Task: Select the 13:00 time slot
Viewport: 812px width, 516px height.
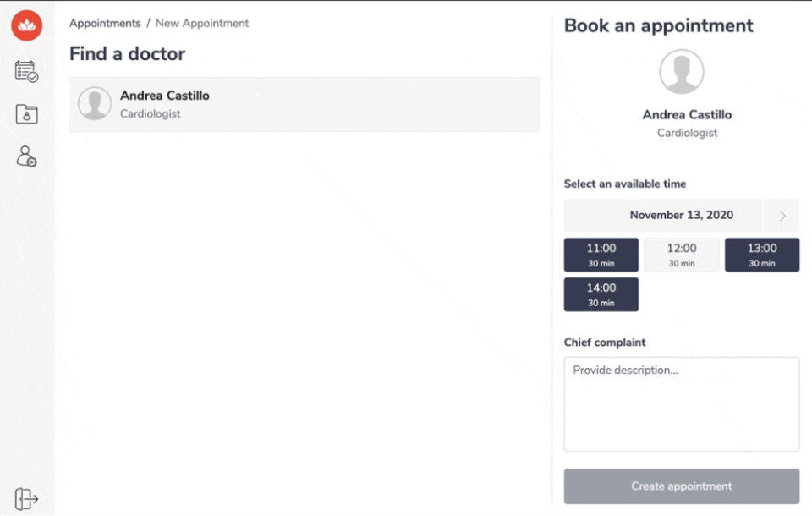Action: (761, 255)
